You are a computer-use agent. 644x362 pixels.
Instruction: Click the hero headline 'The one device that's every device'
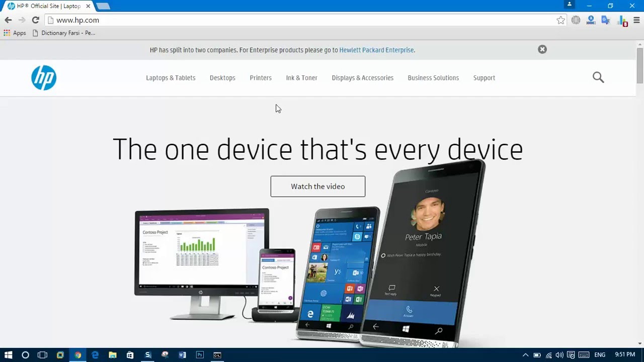point(317,149)
